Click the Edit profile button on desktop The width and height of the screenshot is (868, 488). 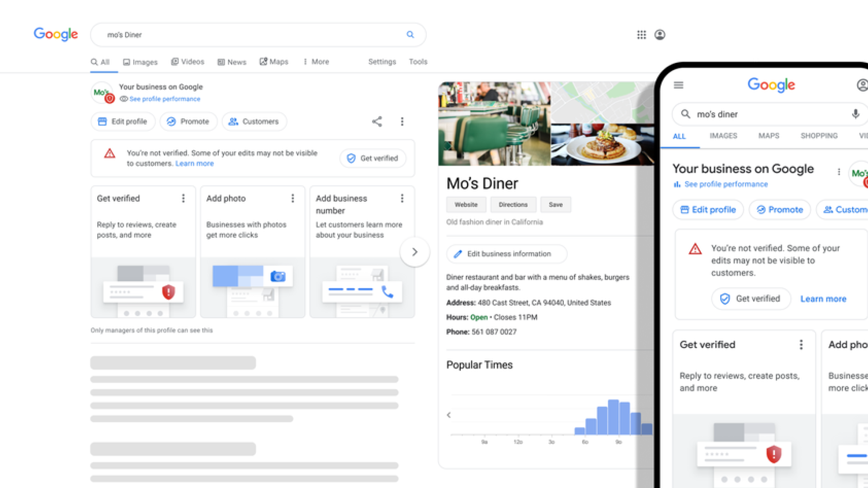tap(123, 122)
